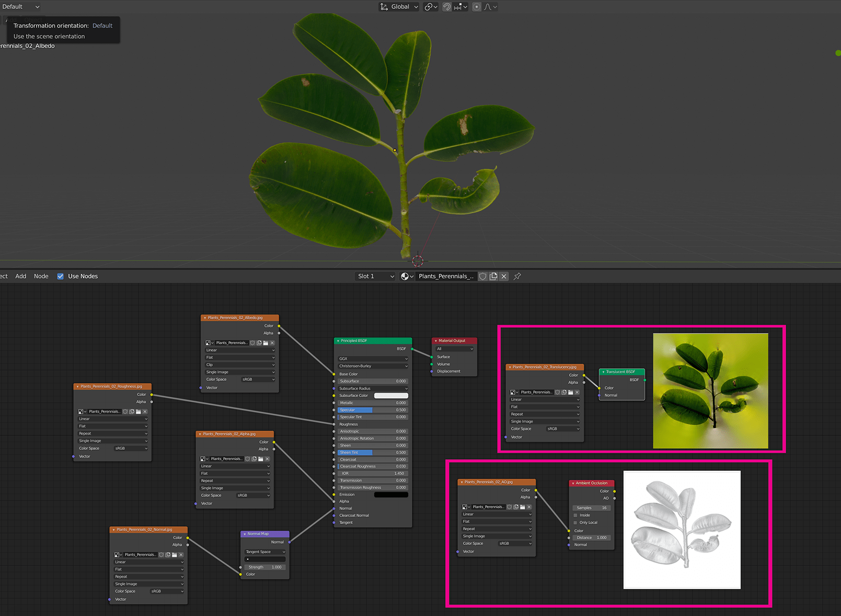Viewport: 841px width, 616px height.
Task: Open transform pivot point dropdown
Action: point(431,7)
